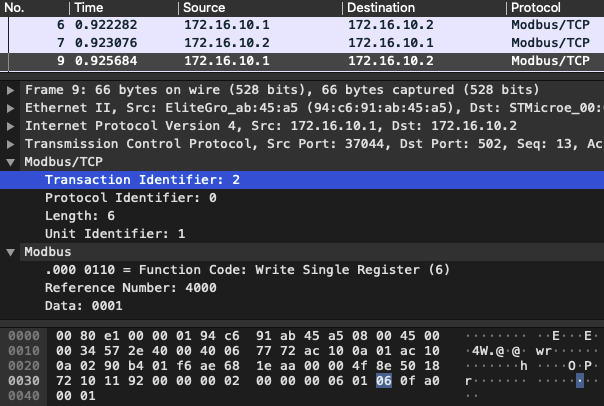Click hex byte 0f in row 0030
The width and height of the screenshot is (604, 406).
(x=408, y=381)
